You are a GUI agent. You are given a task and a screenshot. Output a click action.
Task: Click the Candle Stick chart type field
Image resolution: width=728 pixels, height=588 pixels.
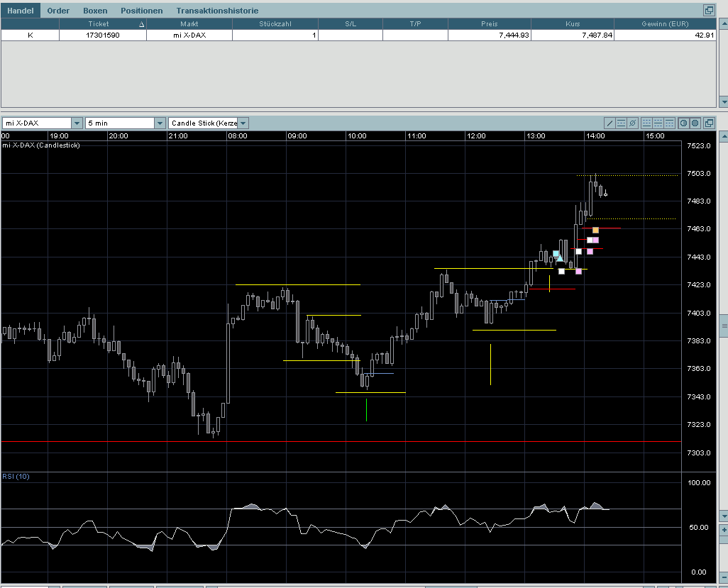coord(204,123)
